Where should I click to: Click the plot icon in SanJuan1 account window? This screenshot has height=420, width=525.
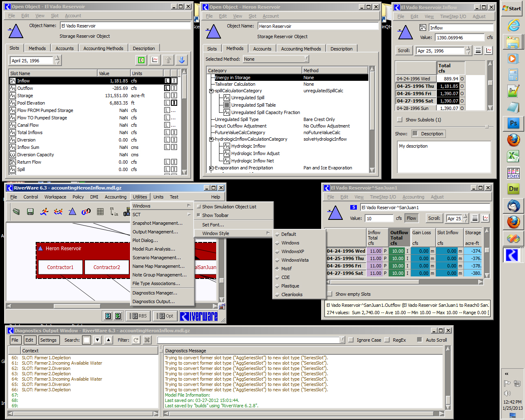pyautogui.click(x=486, y=218)
